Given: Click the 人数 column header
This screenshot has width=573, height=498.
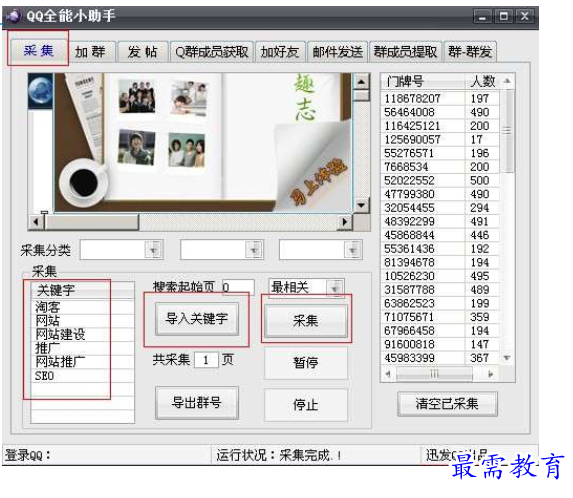Looking at the screenshot, I should (482, 81).
